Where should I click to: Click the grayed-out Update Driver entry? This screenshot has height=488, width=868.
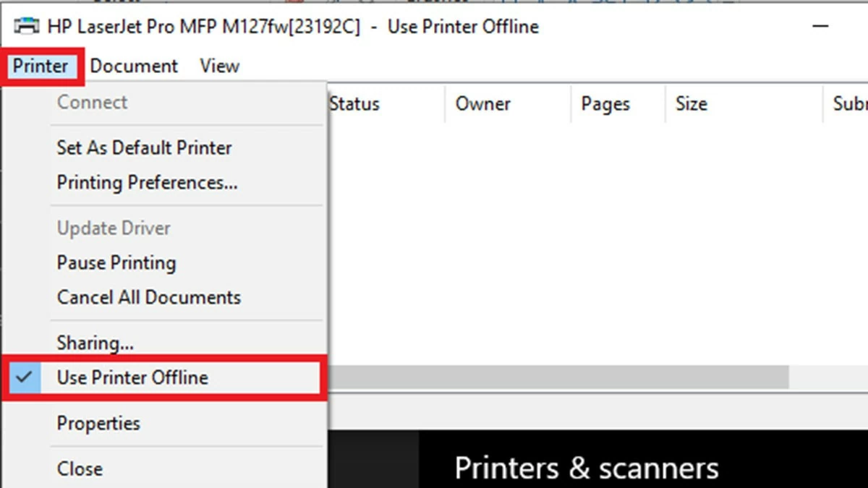pos(114,228)
